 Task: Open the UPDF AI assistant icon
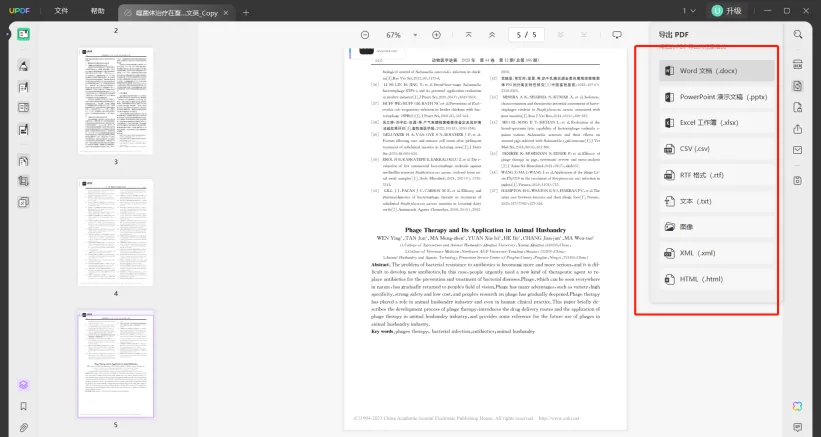pyautogui.click(x=797, y=406)
